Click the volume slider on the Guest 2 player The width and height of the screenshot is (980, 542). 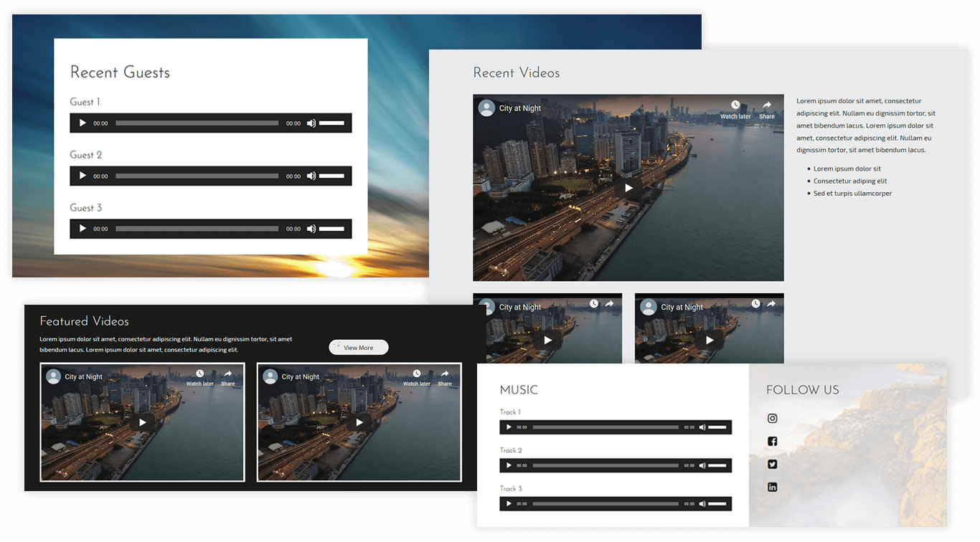coord(332,176)
